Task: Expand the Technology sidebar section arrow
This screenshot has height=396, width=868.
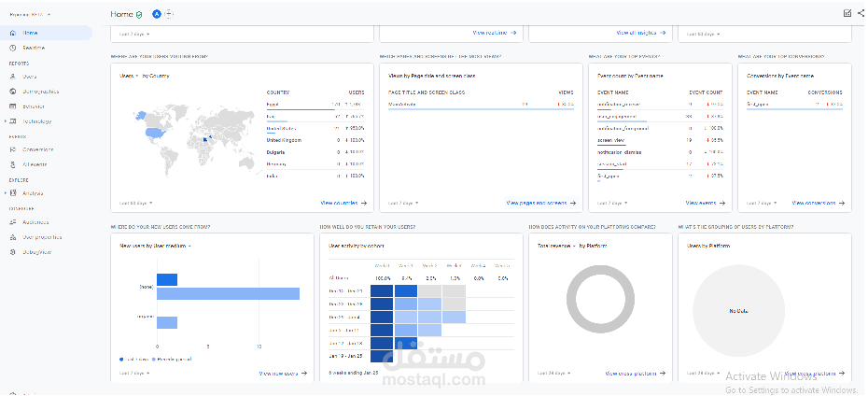Action: click(6, 121)
